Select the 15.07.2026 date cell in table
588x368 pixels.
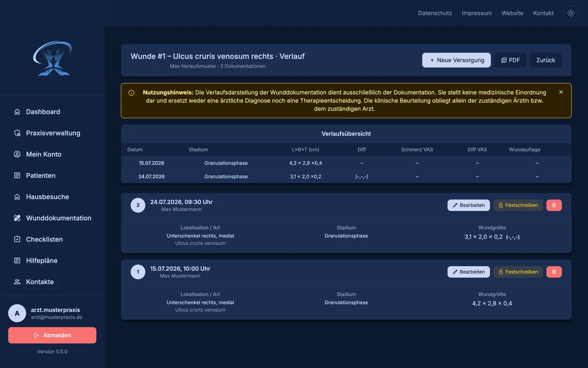(x=151, y=163)
